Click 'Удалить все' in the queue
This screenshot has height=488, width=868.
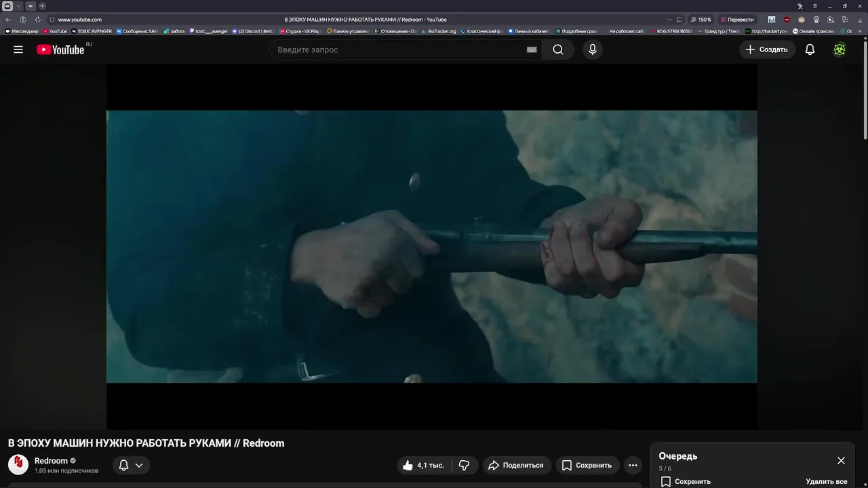(x=827, y=481)
